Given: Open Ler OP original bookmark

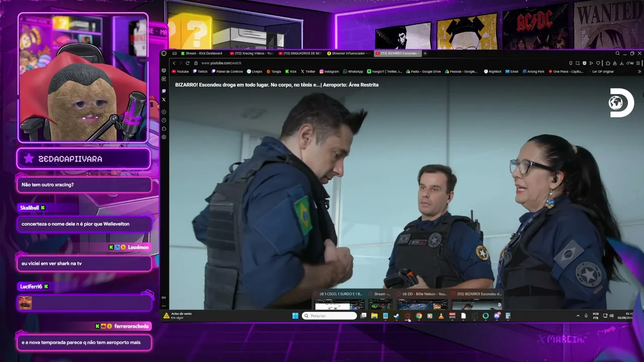Looking at the screenshot, I should 603,71.
